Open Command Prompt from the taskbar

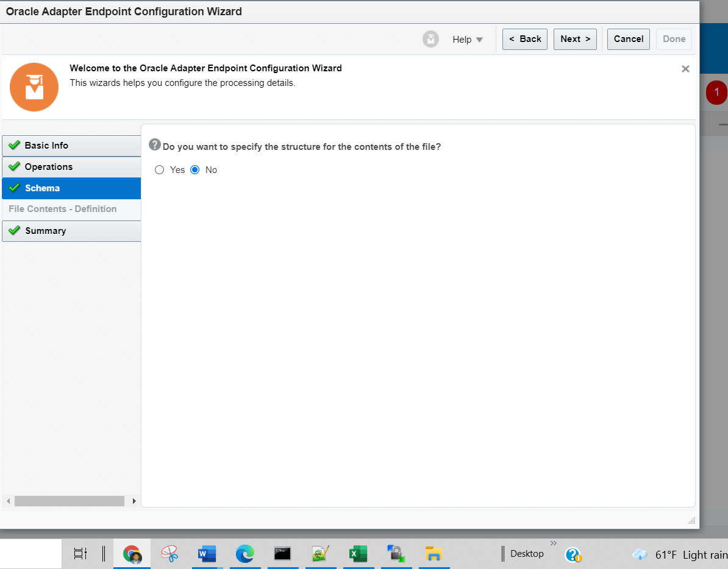click(282, 554)
